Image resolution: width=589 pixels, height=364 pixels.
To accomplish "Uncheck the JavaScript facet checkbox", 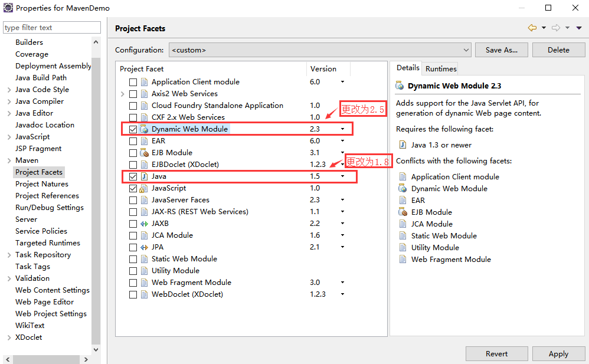I will (133, 189).
